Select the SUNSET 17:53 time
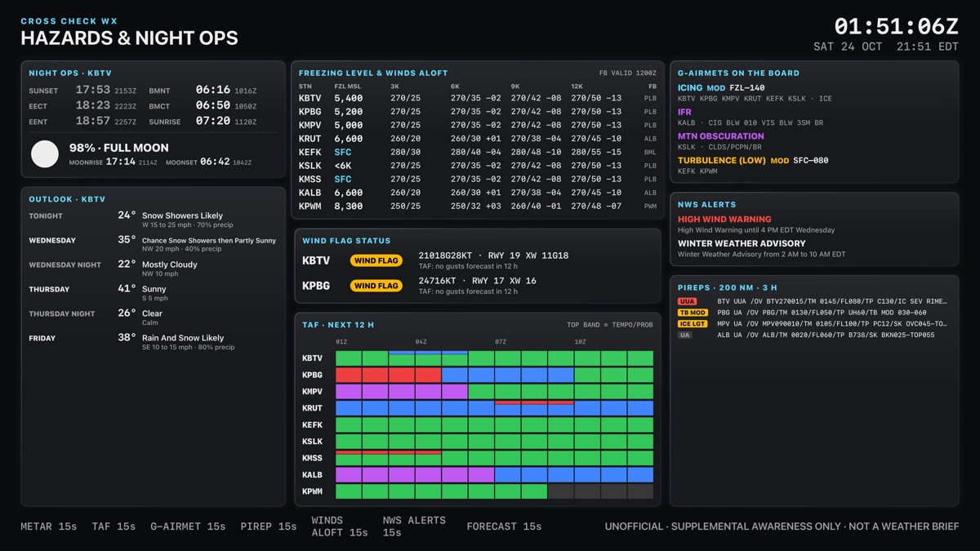Screen dimensions: 980x551 [x=93, y=90]
